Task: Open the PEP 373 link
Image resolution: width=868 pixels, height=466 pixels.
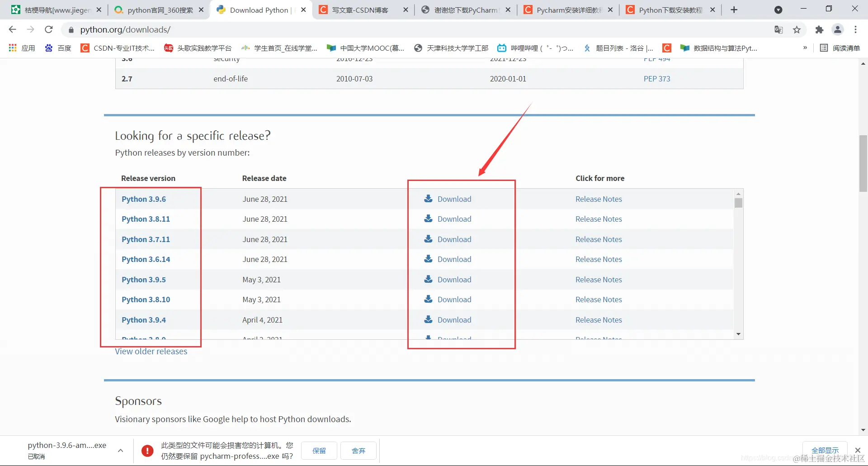Action: [x=657, y=79]
